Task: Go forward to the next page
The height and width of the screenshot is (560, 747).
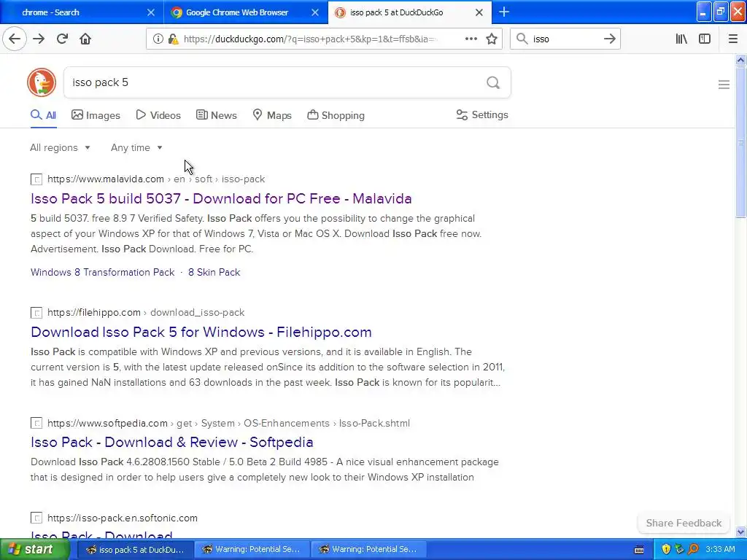Action: click(x=39, y=39)
